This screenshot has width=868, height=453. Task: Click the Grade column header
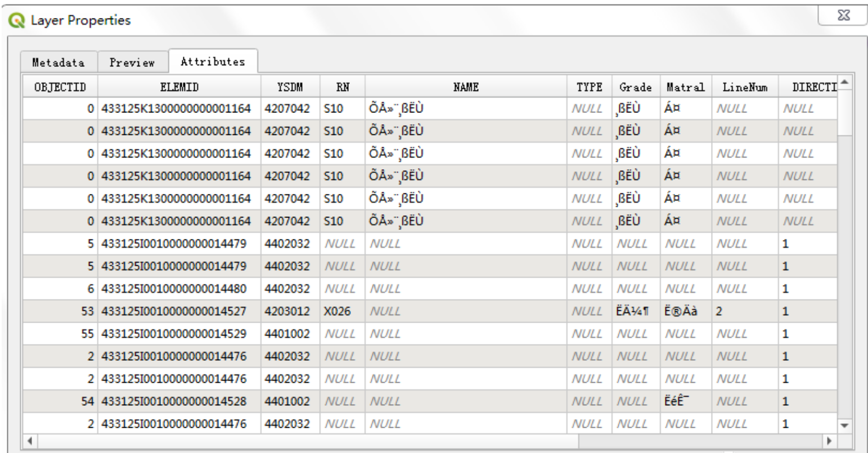(x=635, y=87)
